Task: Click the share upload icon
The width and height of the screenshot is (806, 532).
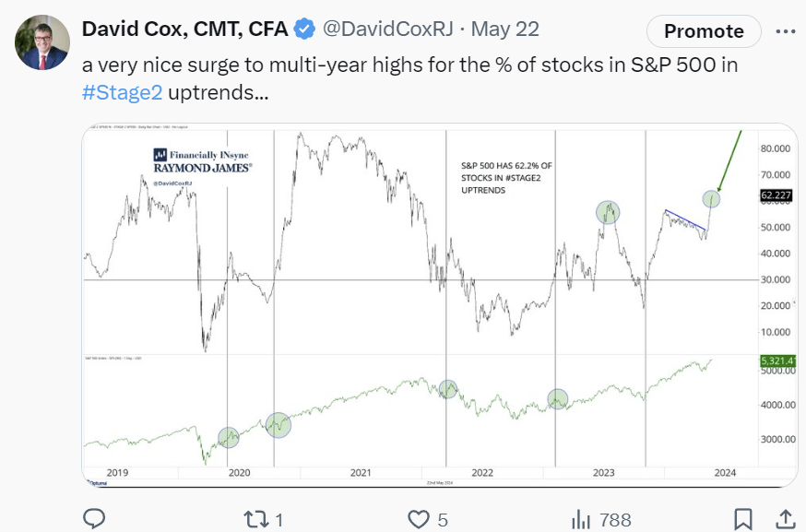Action: point(785,519)
